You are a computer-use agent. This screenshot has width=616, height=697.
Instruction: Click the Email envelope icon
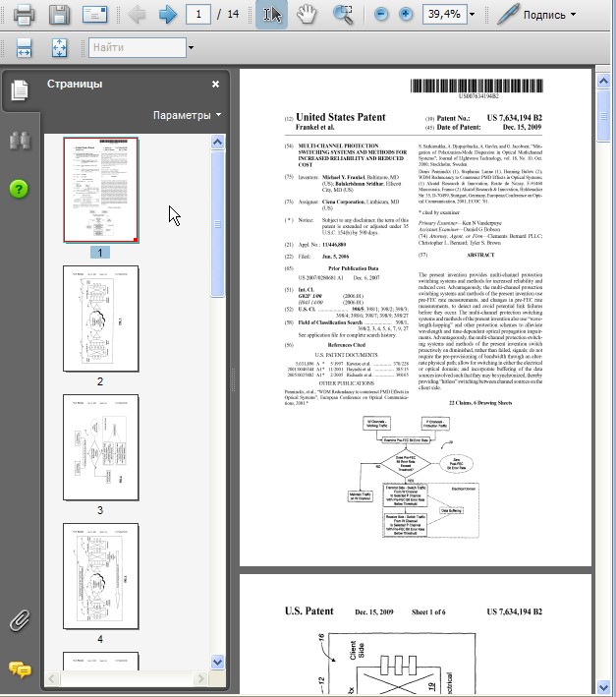click(94, 15)
